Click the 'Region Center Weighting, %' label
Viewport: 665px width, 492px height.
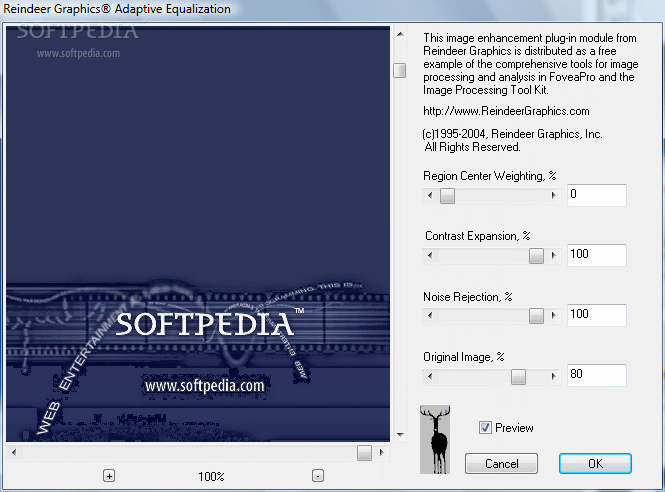click(x=490, y=176)
